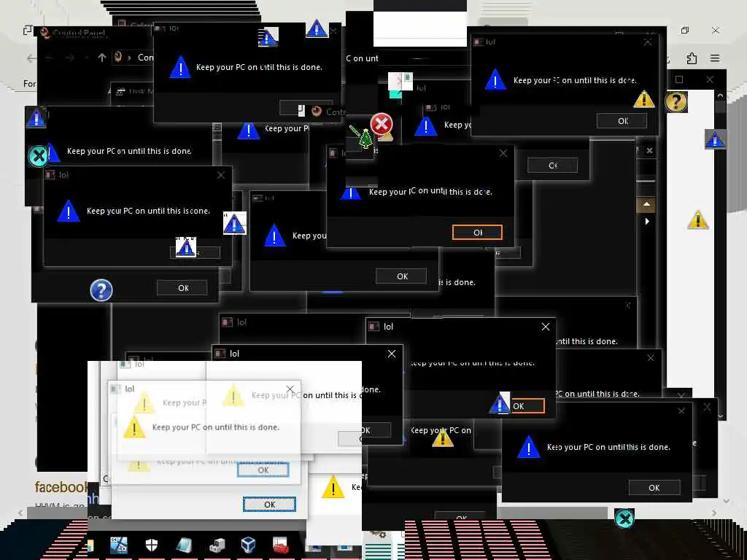Image resolution: width=747 pixels, height=560 pixels.
Task: Click the facebook link text
Action: (x=61, y=487)
